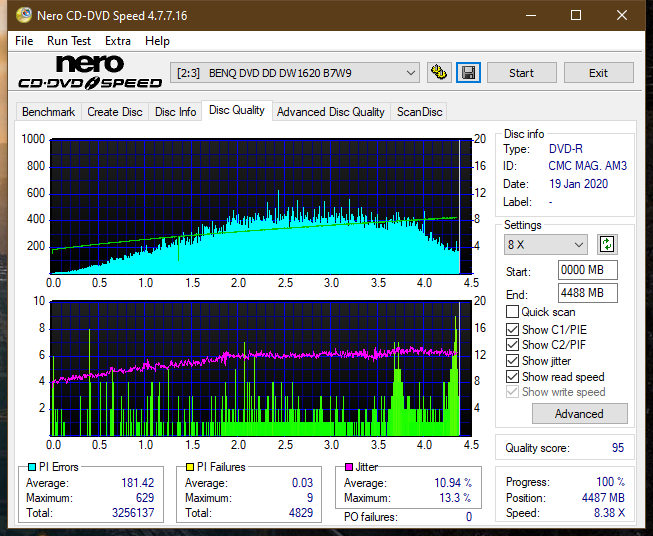The image size is (653, 536).
Task: Click the Speed 8.38 X value
Action: (x=609, y=513)
